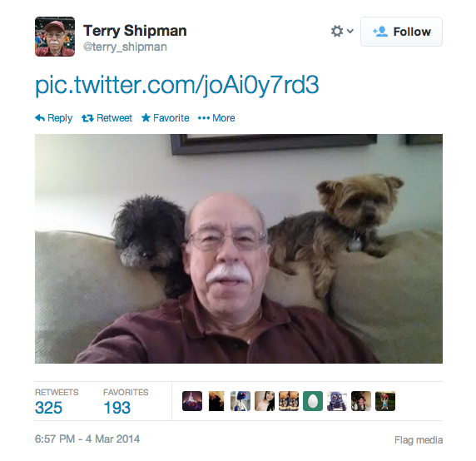Click the Retweet arrows icon
Viewport: 476px width, 461px height.
click(x=87, y=118)
